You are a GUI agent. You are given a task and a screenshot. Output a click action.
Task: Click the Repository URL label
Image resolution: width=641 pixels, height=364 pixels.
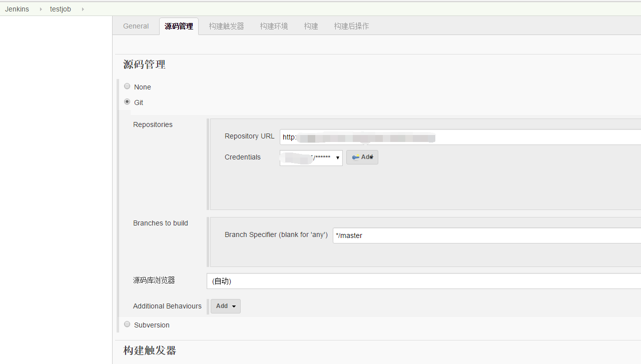(250, 136)
